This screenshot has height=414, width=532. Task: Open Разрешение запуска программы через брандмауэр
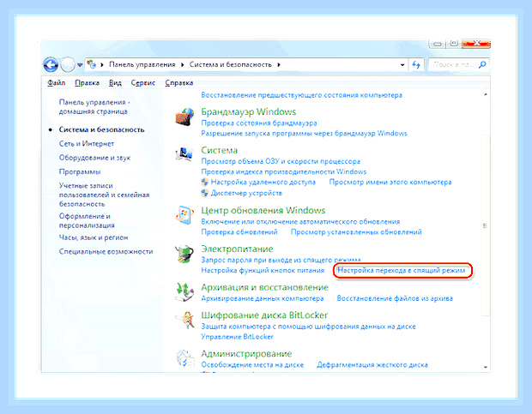coord(304,133)
